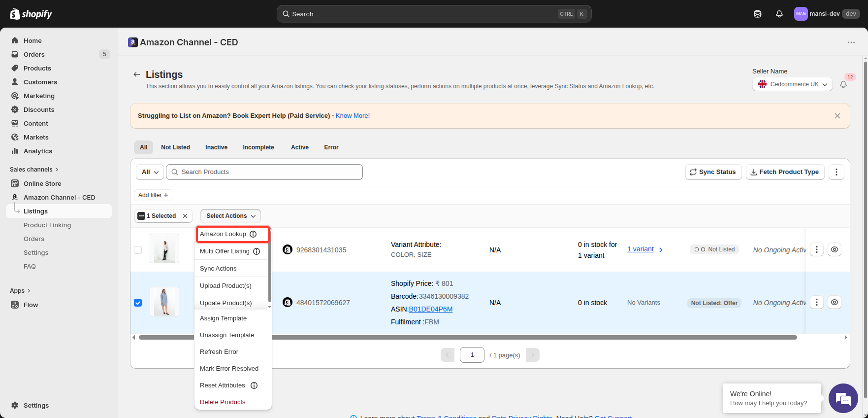The width and height of the screenshot is (868, 418).
Task: Click the Content icon in sidebar
Action: (x=15, y=123)
